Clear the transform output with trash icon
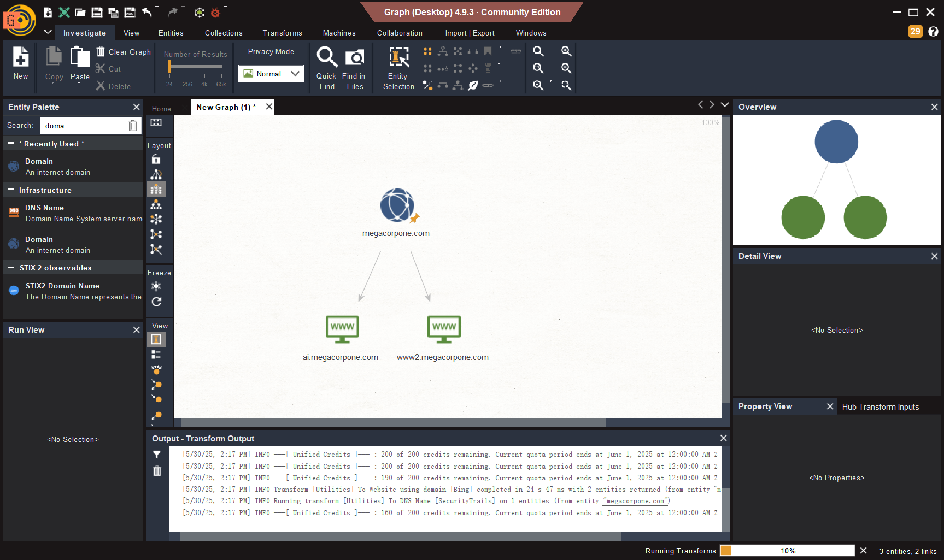The width and height of the screenshot is (944, 560). [157, 471]
